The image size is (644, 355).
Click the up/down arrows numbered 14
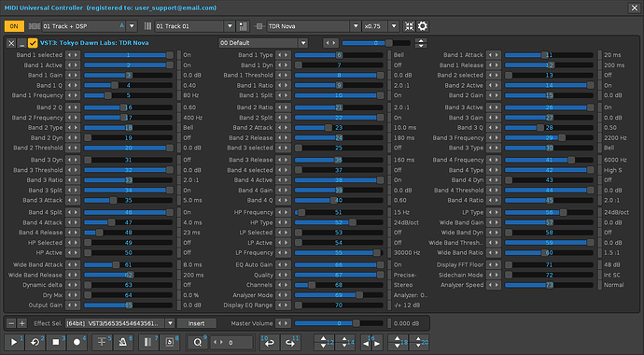pos(345,342)
